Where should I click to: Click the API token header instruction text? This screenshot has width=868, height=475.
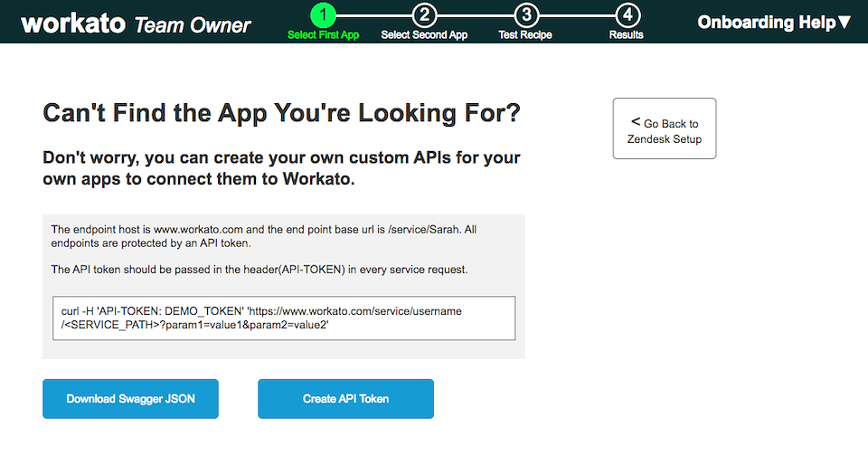(x=259, y=270)
